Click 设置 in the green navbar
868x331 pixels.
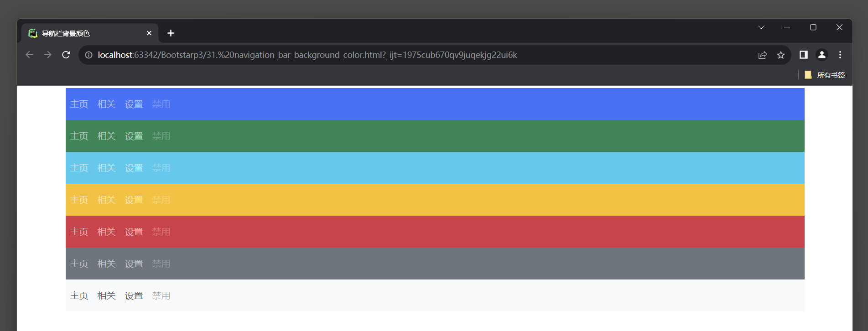pyautogui.click(x=134, y=136)
